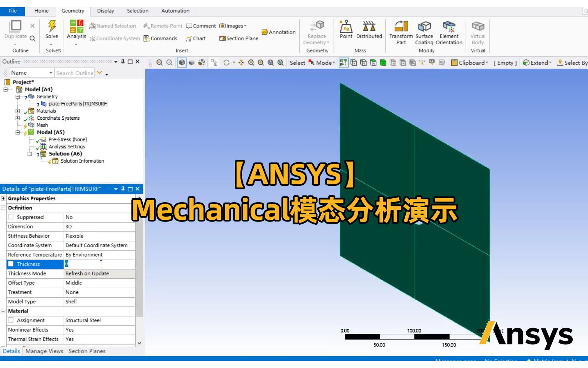
Task: Click Virtual Body icon
Action: click(478, 26)
